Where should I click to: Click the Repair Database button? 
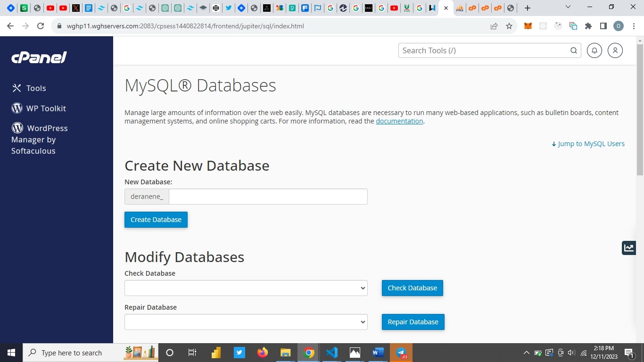413,322
